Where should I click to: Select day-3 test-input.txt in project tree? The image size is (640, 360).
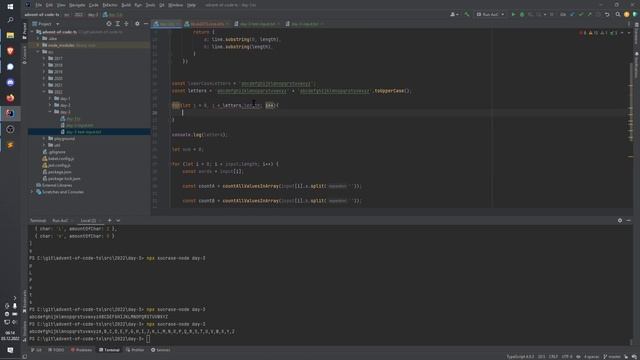(84, 132)
